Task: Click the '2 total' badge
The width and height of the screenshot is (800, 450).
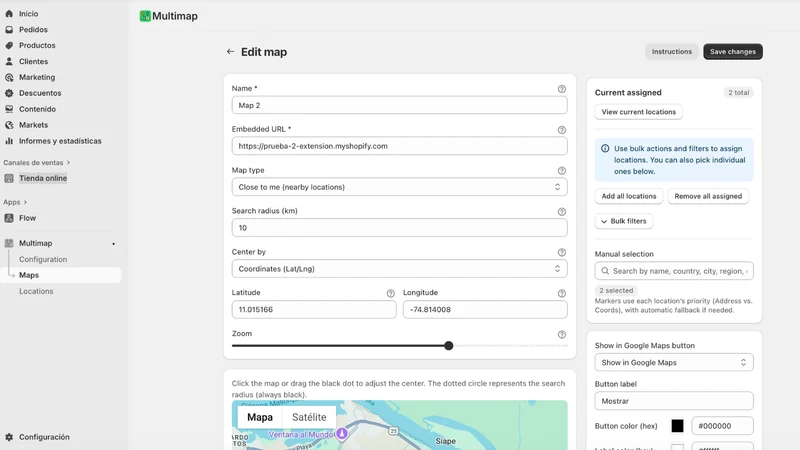Action: [x=738, y=93]
